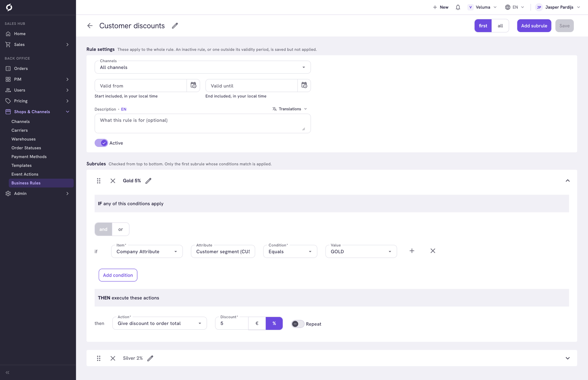This screenshot has height=380, width=588.
Task: Add nested condition with plus icon
Action: coord(412,251)
